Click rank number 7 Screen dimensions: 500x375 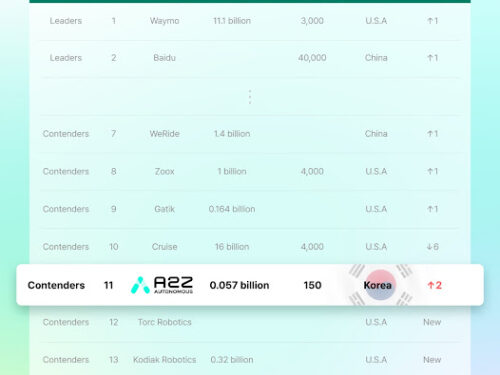click(114, 134)
